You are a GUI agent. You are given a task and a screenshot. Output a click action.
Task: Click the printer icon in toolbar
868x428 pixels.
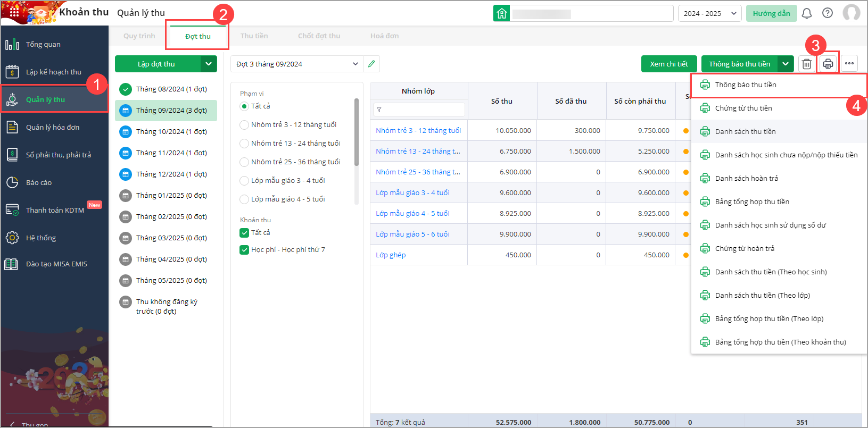pyautogui.click(x=828, y=64)
